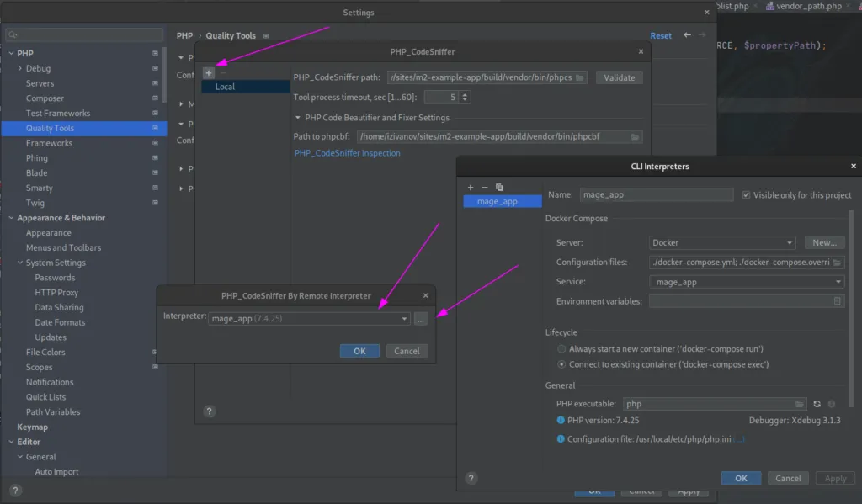Add a new PHP_CodeSniffer configuration
The width and height of the screenshot is (862, 504).
[x=208, y=72]
